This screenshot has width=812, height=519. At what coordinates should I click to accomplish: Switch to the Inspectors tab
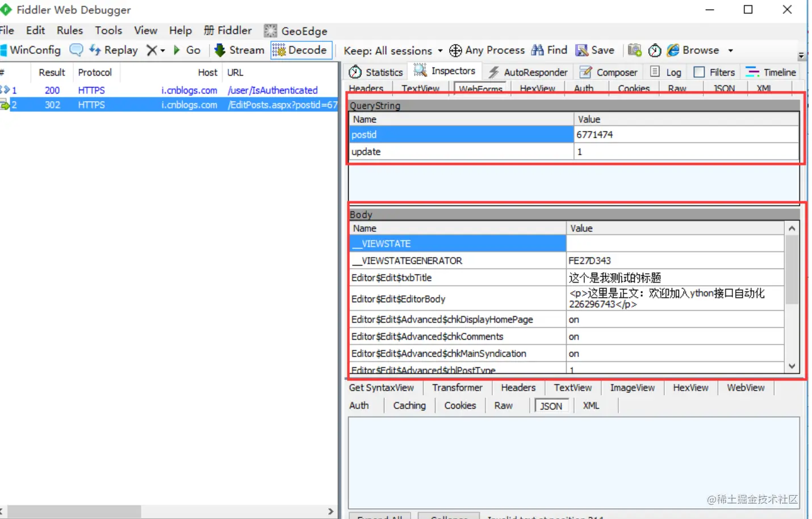coord(445,71)
